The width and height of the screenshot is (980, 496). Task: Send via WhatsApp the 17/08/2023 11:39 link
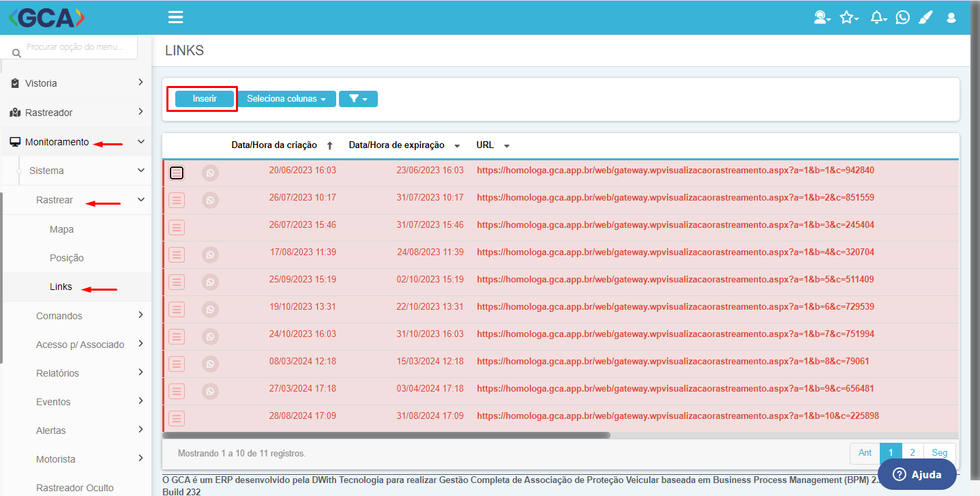pos(211,255)
